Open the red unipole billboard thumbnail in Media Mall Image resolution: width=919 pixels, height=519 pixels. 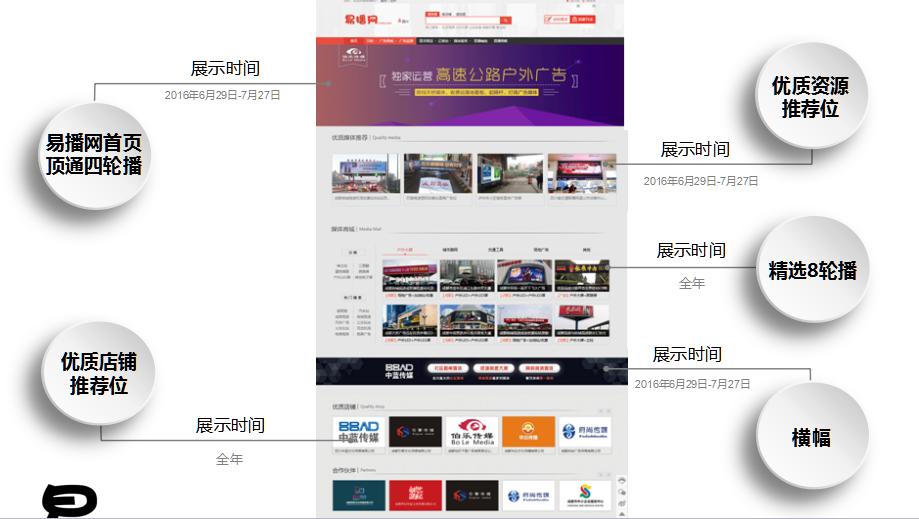(582, 320)
